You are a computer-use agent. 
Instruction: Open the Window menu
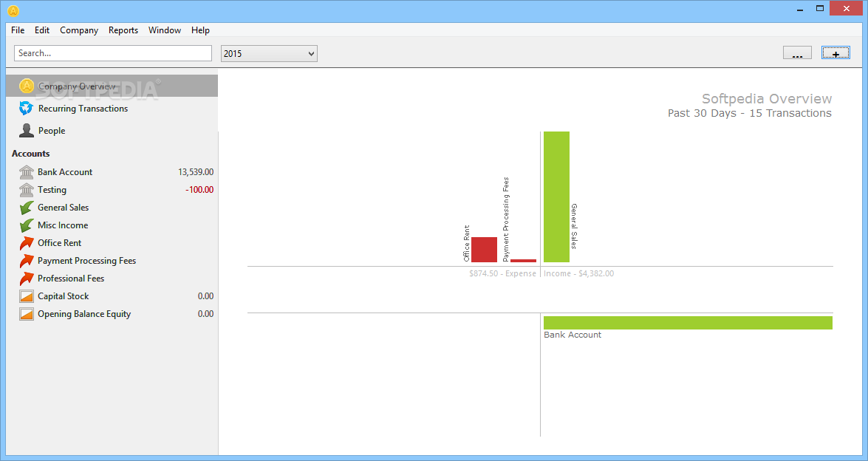coord(165,30)
